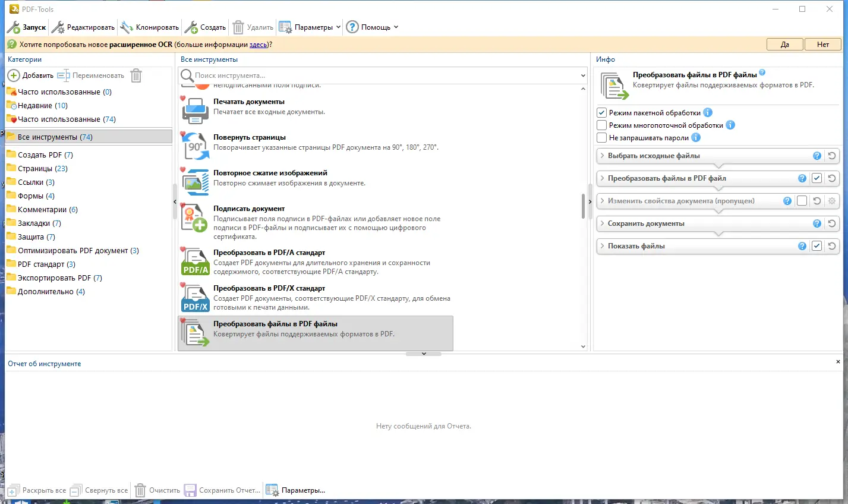848x504 pixels.
Task: Enable Режим многопоточной обработки checkbox
Action: pyautogui.click(x=601, y=125)
